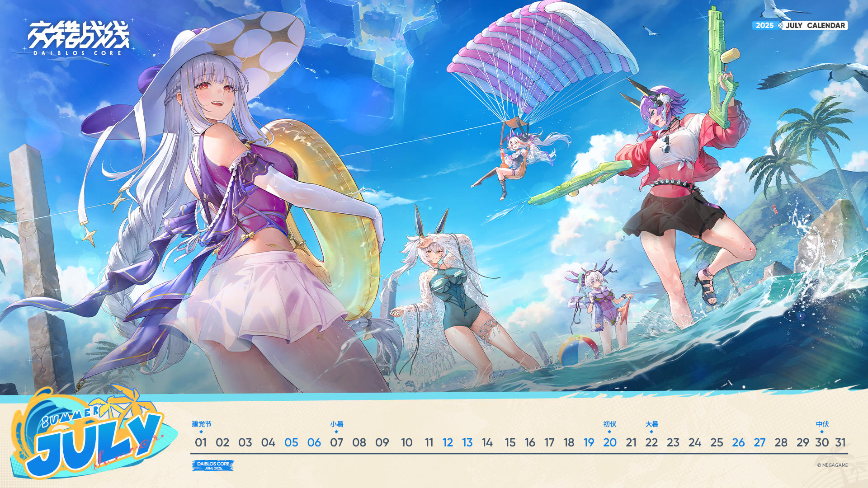This screenshot has width=868, height=488.
Task: Select calendar date 28
Action: 781,442
